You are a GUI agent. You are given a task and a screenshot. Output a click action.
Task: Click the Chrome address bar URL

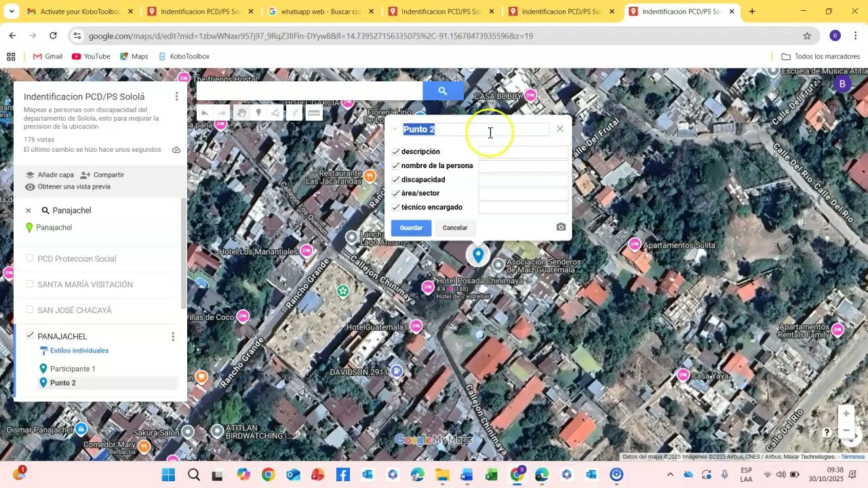(311, 36)
